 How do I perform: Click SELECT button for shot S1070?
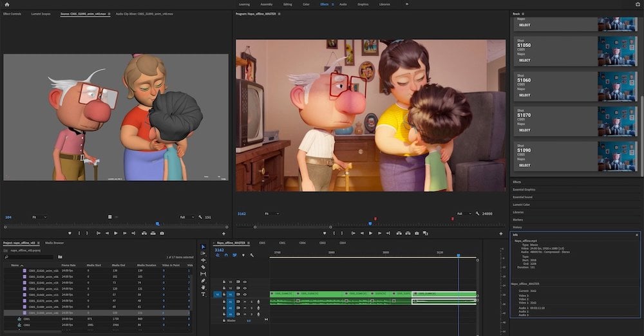pos(524,130)
